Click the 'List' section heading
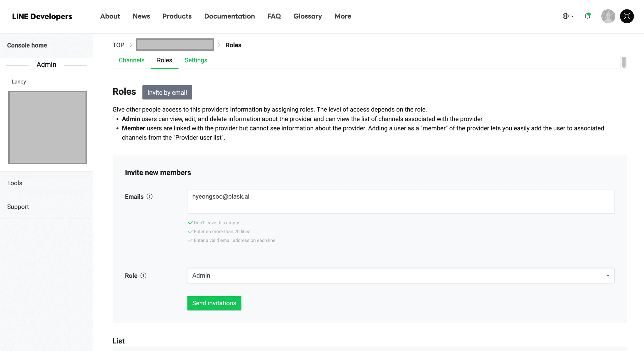The image size is (644, 351). (119, 341)
